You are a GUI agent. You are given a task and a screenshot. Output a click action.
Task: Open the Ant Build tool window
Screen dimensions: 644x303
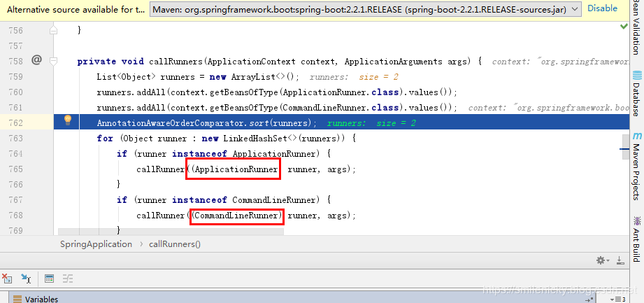636,239
